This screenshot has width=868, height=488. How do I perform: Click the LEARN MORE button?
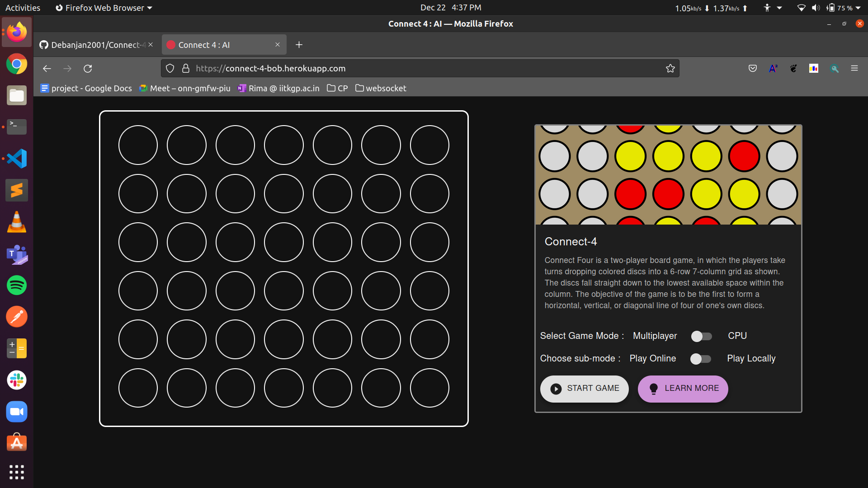683,389
